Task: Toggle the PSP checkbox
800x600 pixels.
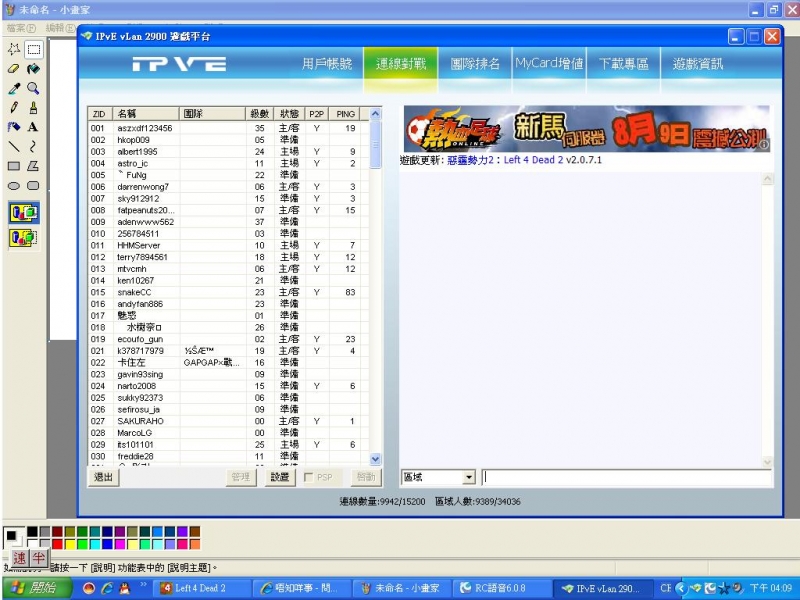Action: [x=310, y=477]
